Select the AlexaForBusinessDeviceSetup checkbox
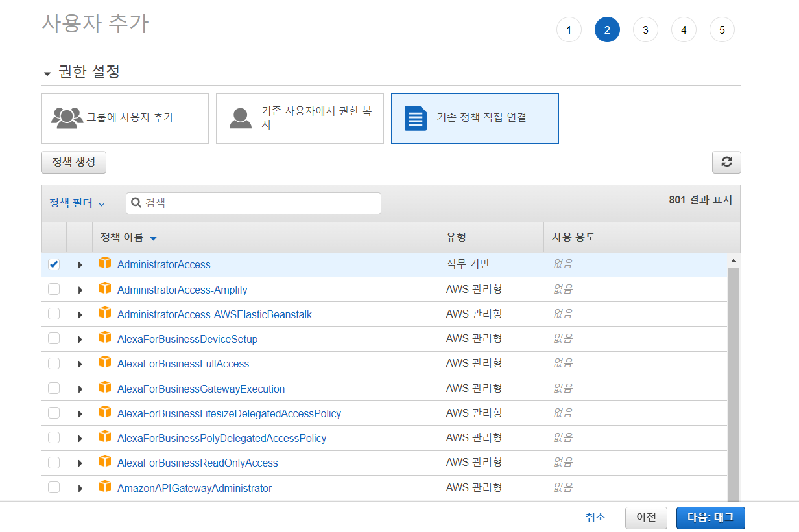 [54, 338]
